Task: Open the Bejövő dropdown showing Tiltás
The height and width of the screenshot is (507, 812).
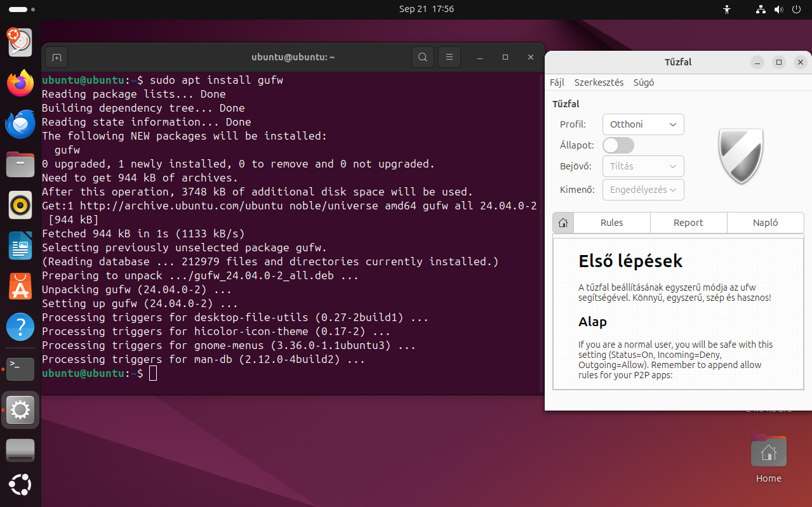Action: (x=642, y=166)
